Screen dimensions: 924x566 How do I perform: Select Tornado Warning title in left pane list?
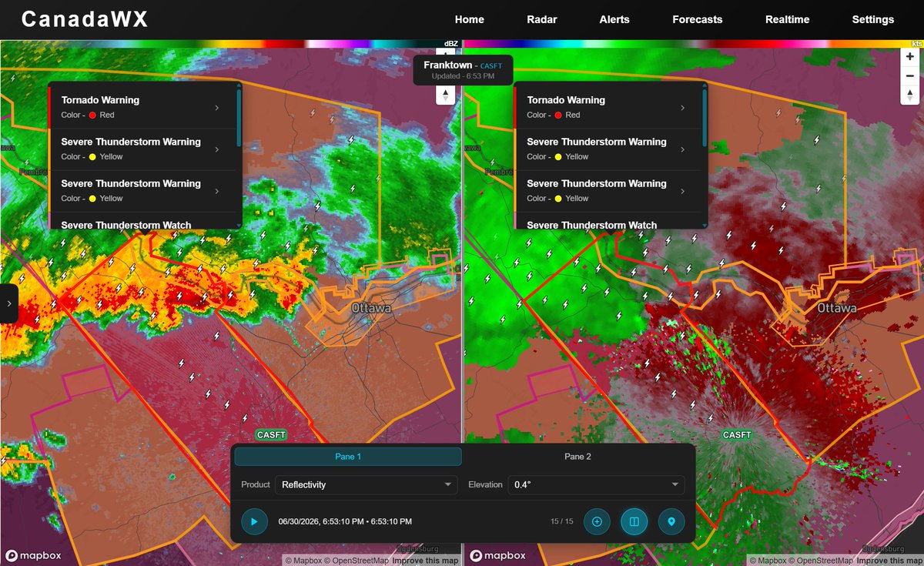[100, 100]
